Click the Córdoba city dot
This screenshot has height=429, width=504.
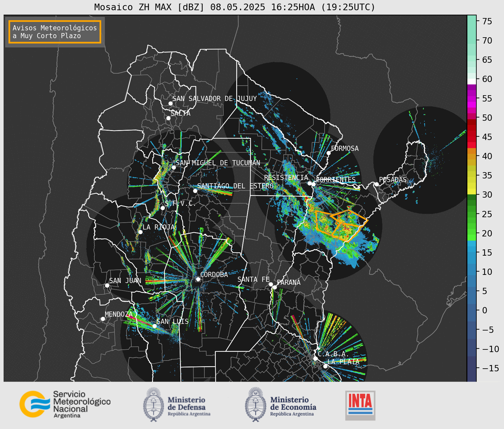coord(198,279)
